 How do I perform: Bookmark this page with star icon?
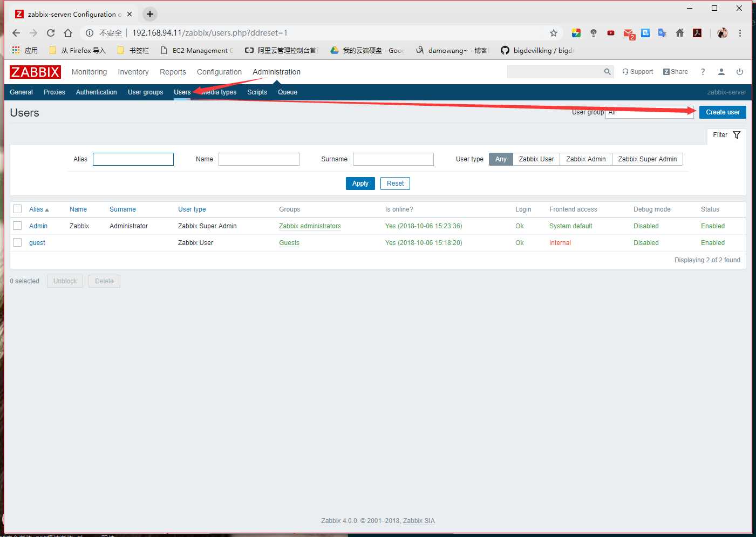click(x=554, y=33)
